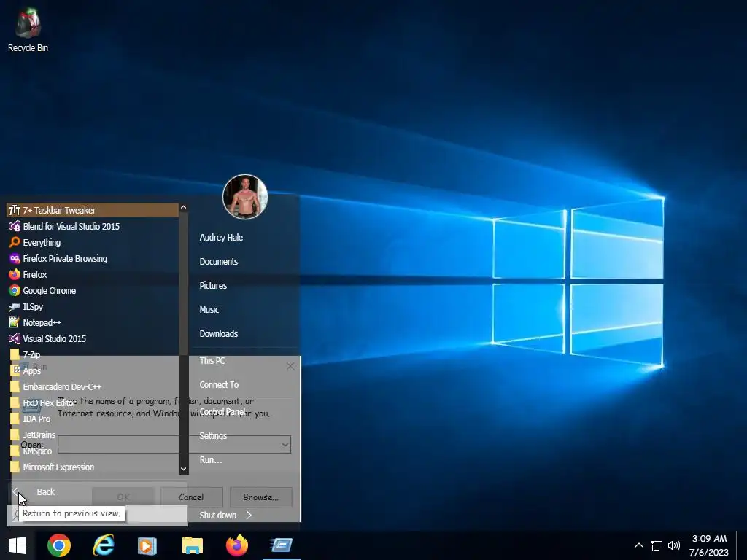The height and width of the screenshot is (560, 747).
Task: Open the Recycle Bin desktop icon
Action: [x=28, y=30]
